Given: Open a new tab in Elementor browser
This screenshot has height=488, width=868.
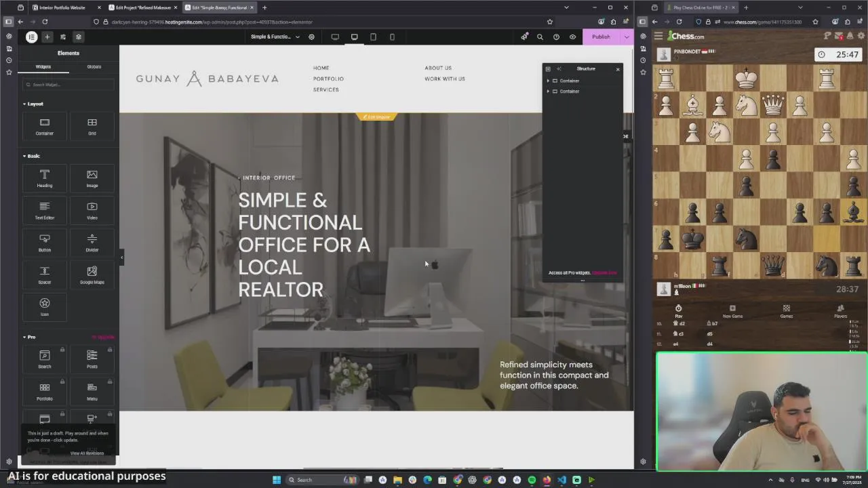Looking at the screenshot, I should point(264,7).
